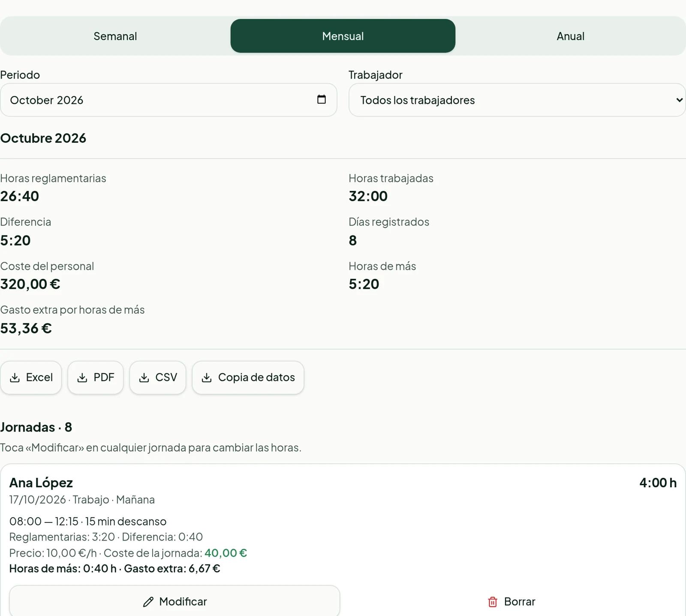Viewport: 686px width, 616px height.
Task: Switch to the Anual tab
Action: (570, 36)
